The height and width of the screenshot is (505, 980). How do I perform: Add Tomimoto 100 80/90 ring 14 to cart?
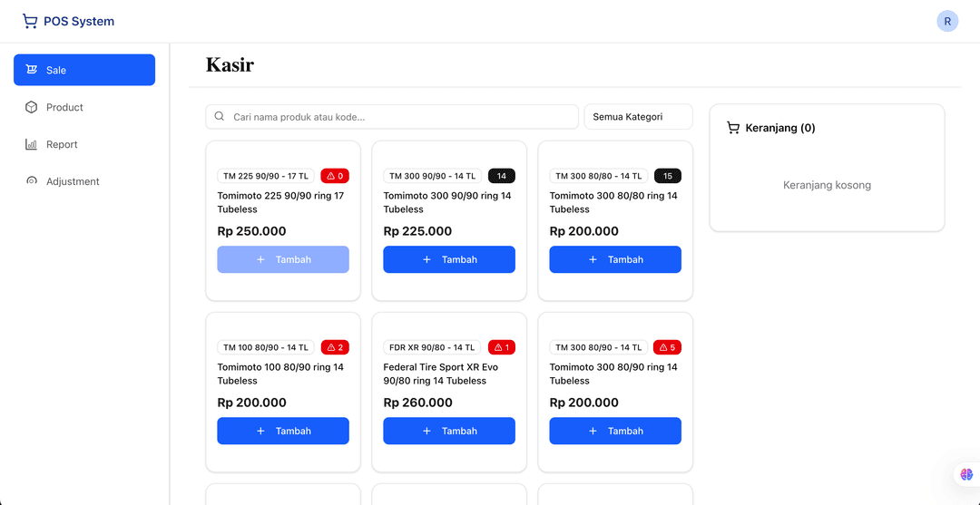coord(283,431)
